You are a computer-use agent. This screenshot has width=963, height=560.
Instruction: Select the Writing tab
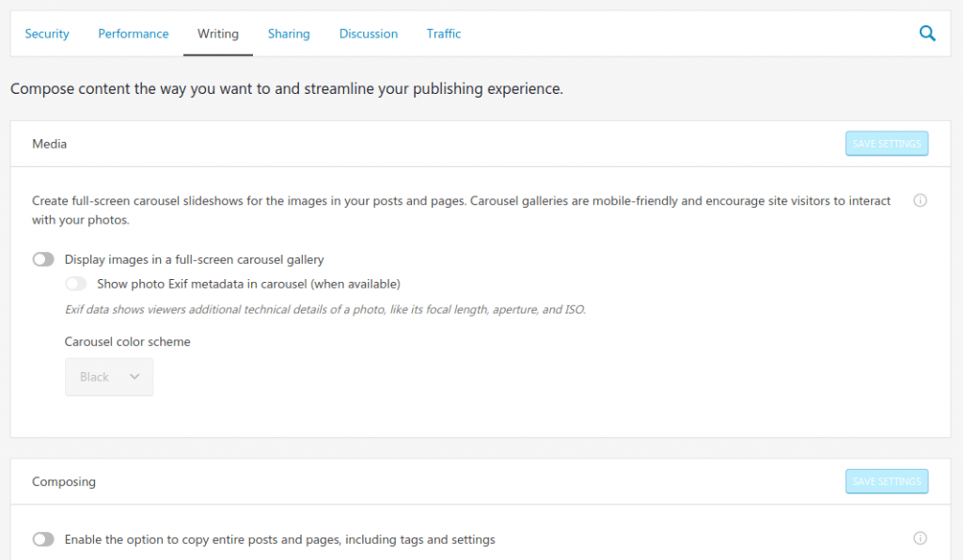(x=218, y=34)
